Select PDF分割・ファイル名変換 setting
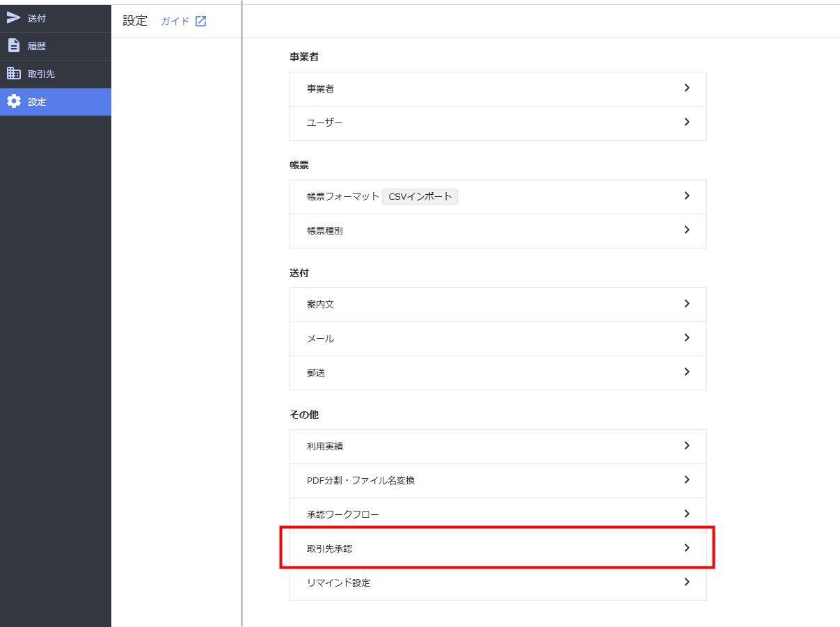Image resolution: width=840 pixels, height=627 pixels. click(x=360, y=480)
